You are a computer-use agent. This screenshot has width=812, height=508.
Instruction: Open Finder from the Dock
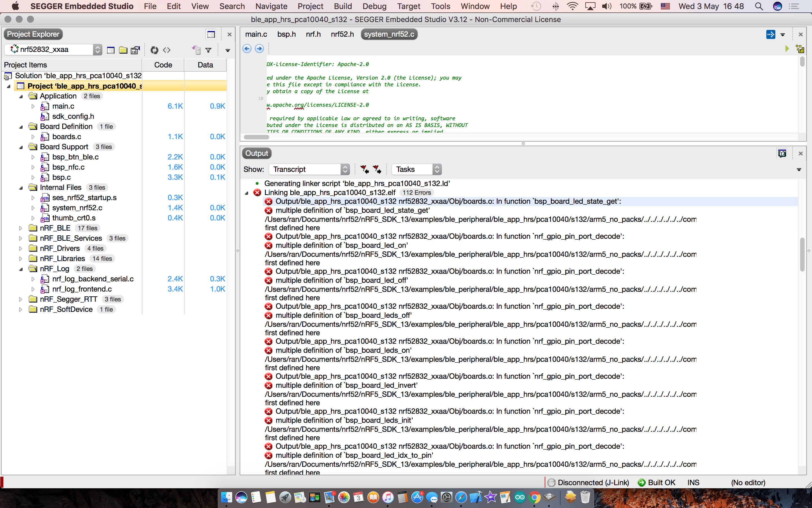click(x=226, y=497)
